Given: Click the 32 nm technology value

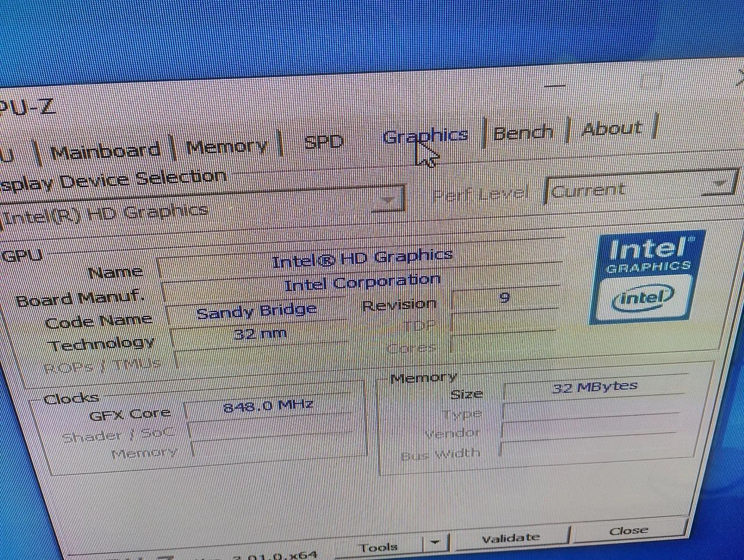Looking at the screenshot, I should coord(260,334).
